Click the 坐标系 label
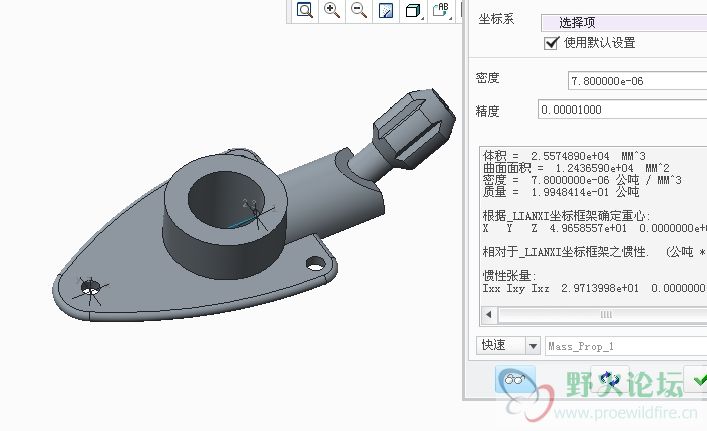Screen dimensions: 707x431 (496, 19)
